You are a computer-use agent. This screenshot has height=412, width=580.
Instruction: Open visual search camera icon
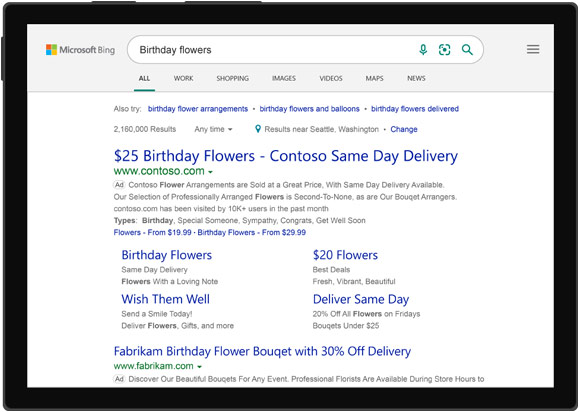pyautogui.click(x=444, y=50)
